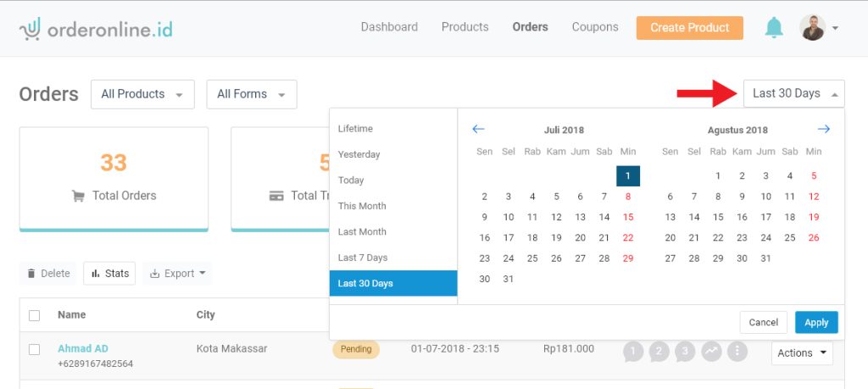This screenshot has width=868, height=389.
Task: Click follow-up bubble number 1 icon
Action: click(633, 351)
